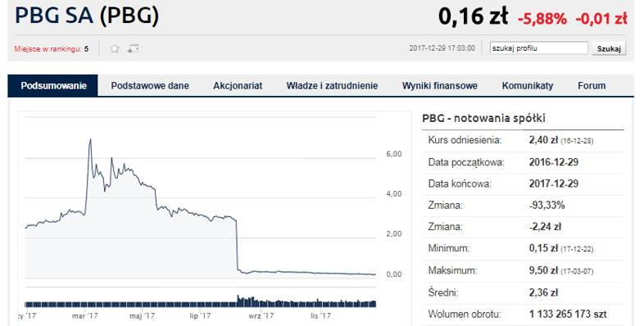Click the PBG SA (PBG) title
Viewport: 644px width, 326px height.
tap(87, 16)
